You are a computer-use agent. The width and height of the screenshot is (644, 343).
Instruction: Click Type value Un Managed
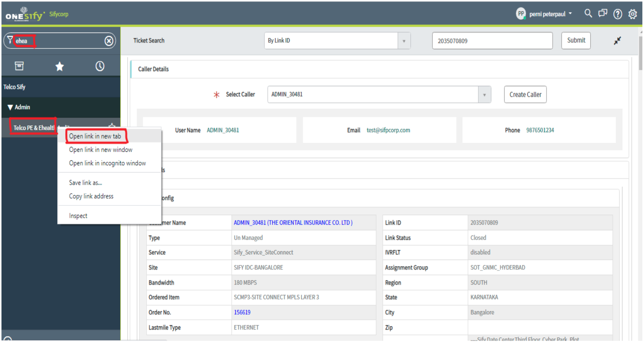point(248,238)
